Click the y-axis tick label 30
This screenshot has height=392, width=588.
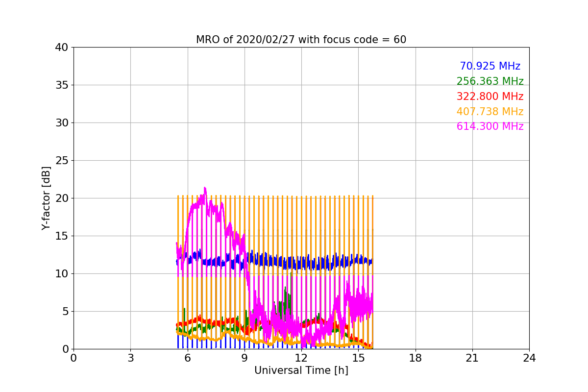coord(61,123)
